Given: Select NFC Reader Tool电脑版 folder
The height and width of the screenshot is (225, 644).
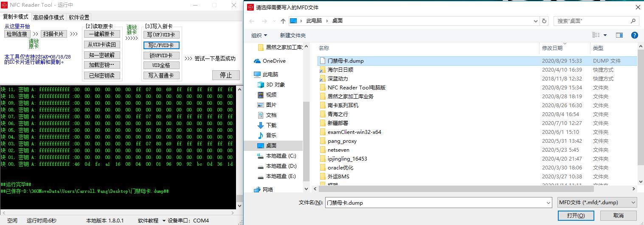Looking at the screenshot, I should pyautogui.click(x=357, y=88).
